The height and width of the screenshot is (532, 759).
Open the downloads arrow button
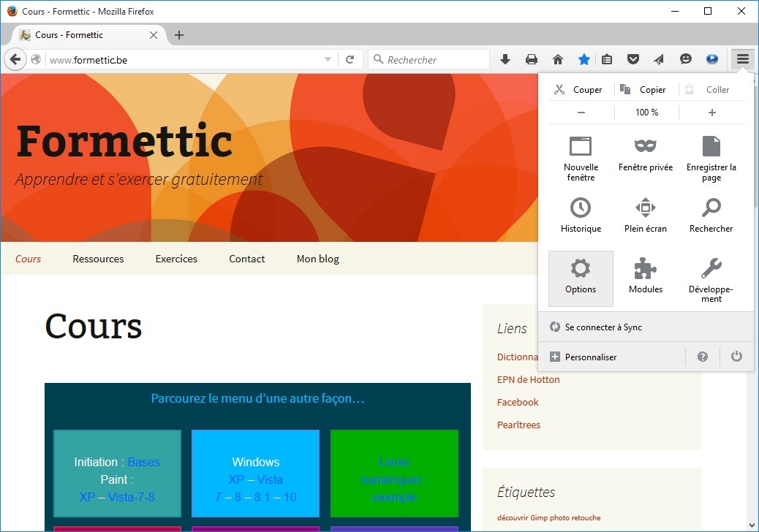[505, 59]
